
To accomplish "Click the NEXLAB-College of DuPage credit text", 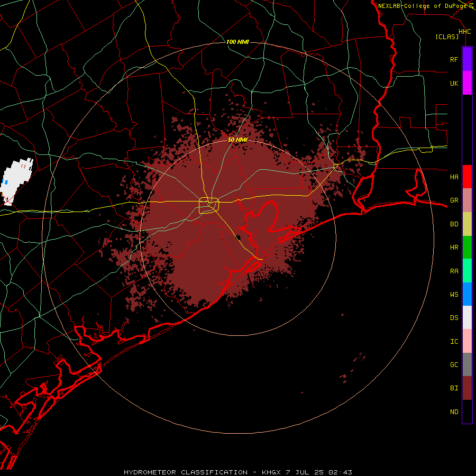I will (423, 6).
